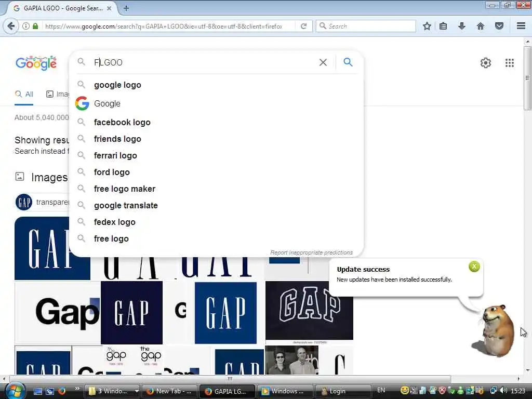Choose the fedex logo suggestion
Image resolution: width=532 pixels, height=399 pixels.
click(217, 222)
